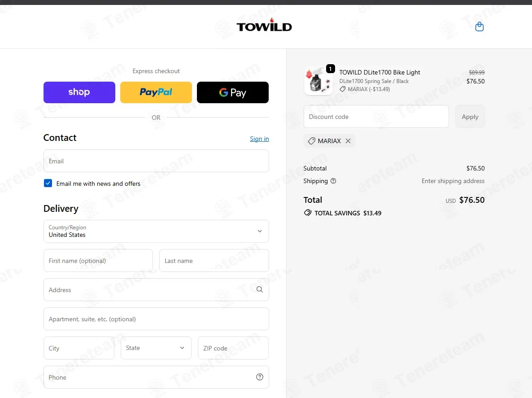Focus the Discount code field
532x398 pixels.
tap(376, 117)
